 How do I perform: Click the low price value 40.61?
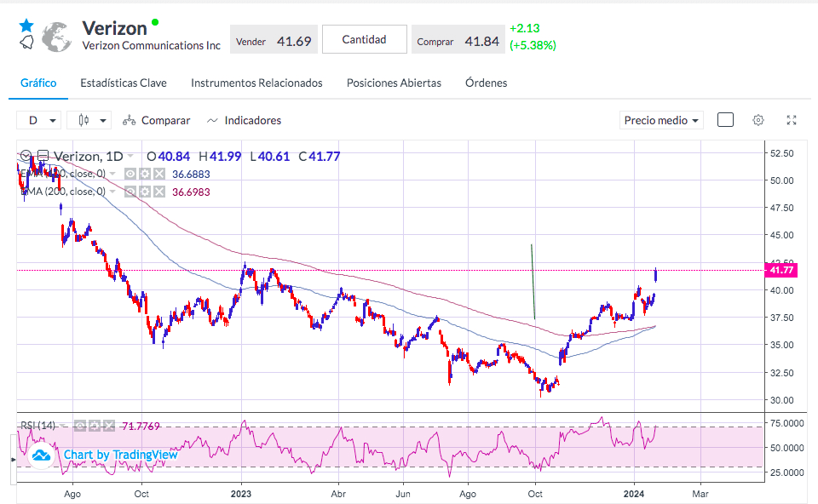pyautogui.click(x=274, y=157)
